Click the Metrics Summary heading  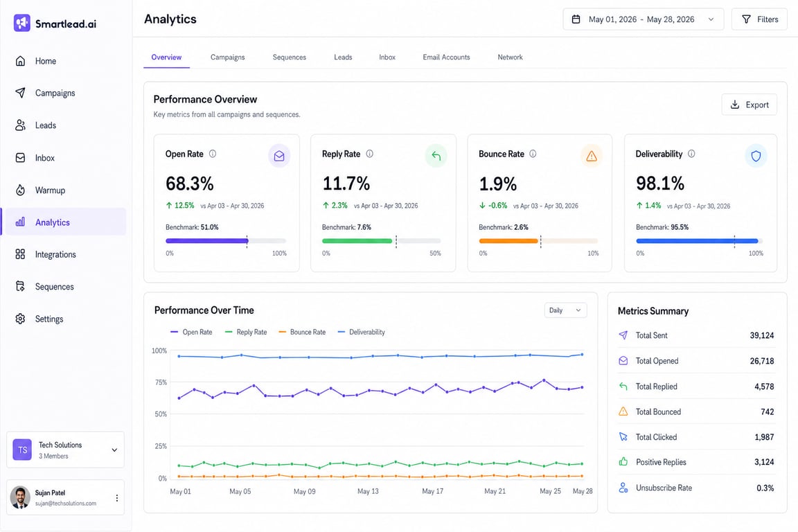point(653,311)
